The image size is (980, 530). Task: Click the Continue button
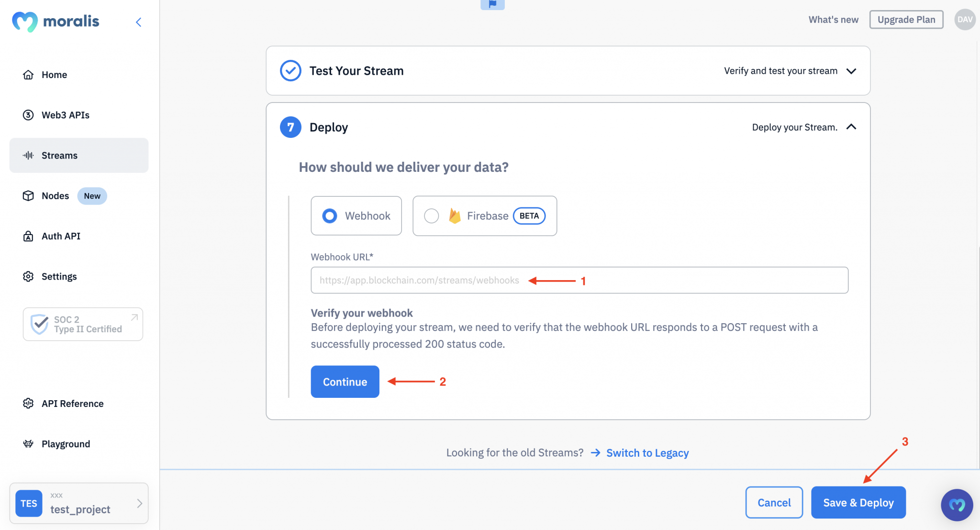tap(345, 381)
